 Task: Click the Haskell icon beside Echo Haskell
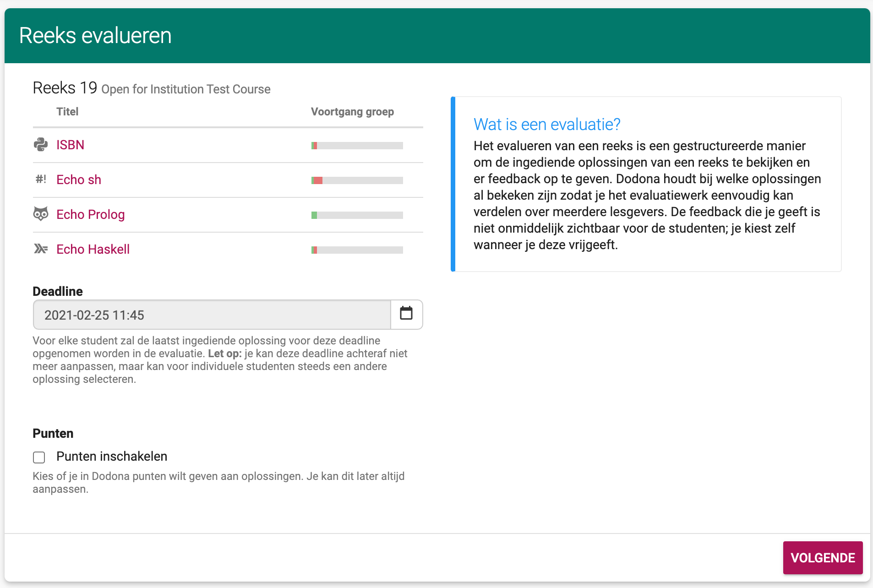tap(41, 249)
